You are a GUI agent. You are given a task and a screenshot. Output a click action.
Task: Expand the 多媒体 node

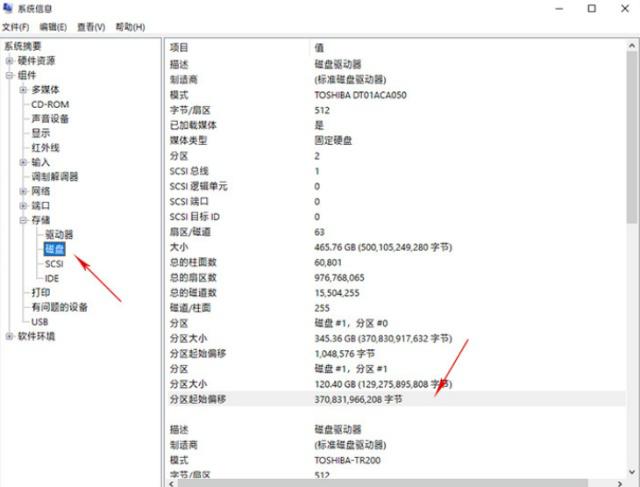[23, 90]
